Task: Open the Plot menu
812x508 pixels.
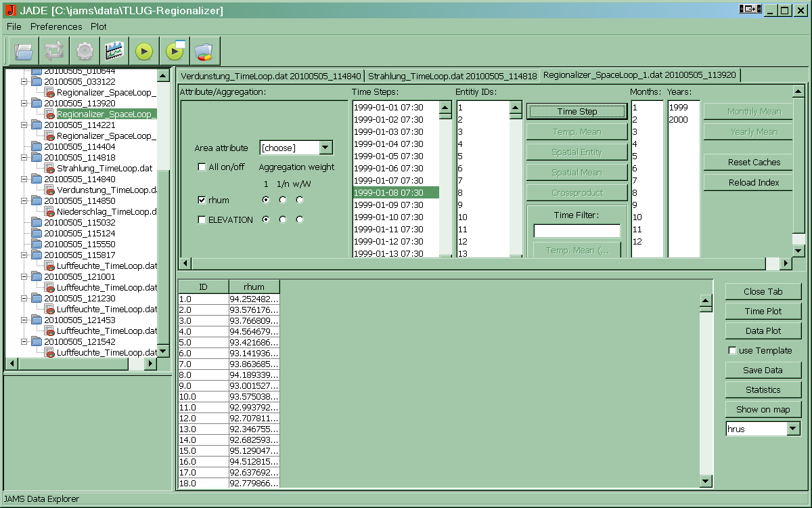Action: pos(99,27)
